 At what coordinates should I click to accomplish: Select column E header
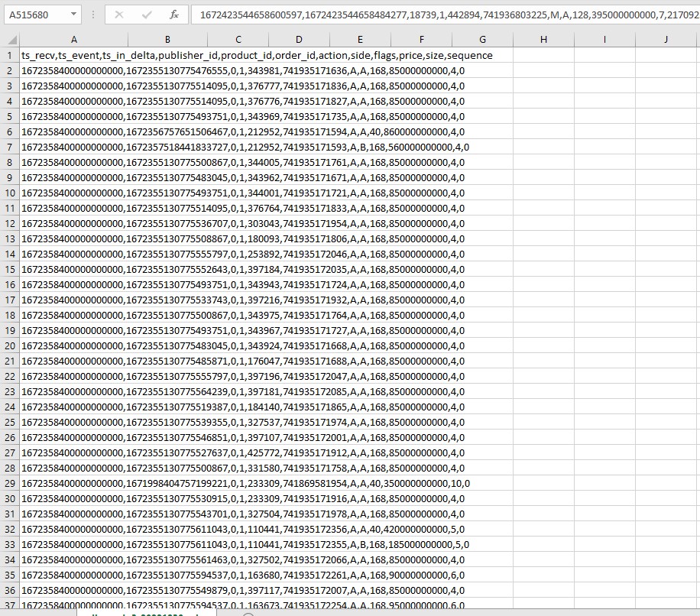pyautogui.click(x=360, y=40)
